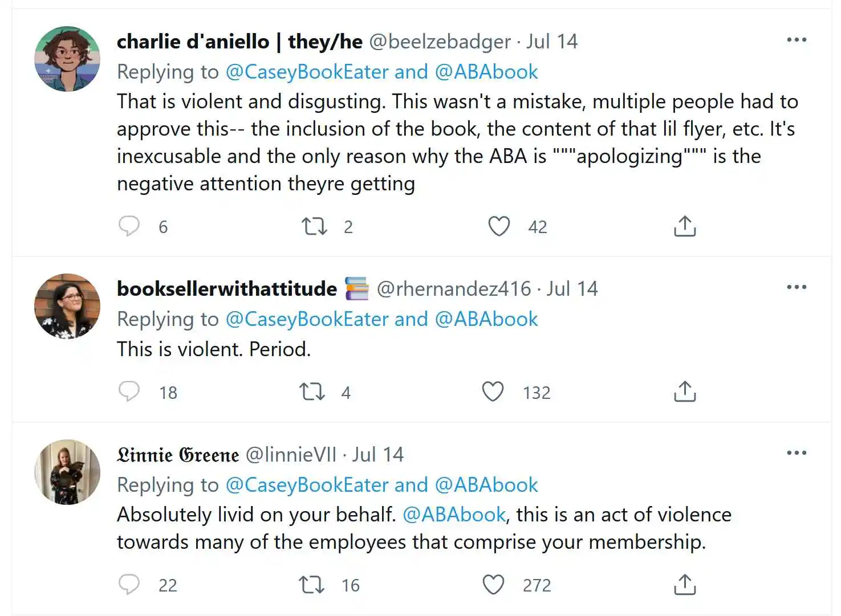The height and width of the screenshot is (616, 841).
Task: Like Linnie Greene's tweet with 272 likes
Action: click(493, 585)
